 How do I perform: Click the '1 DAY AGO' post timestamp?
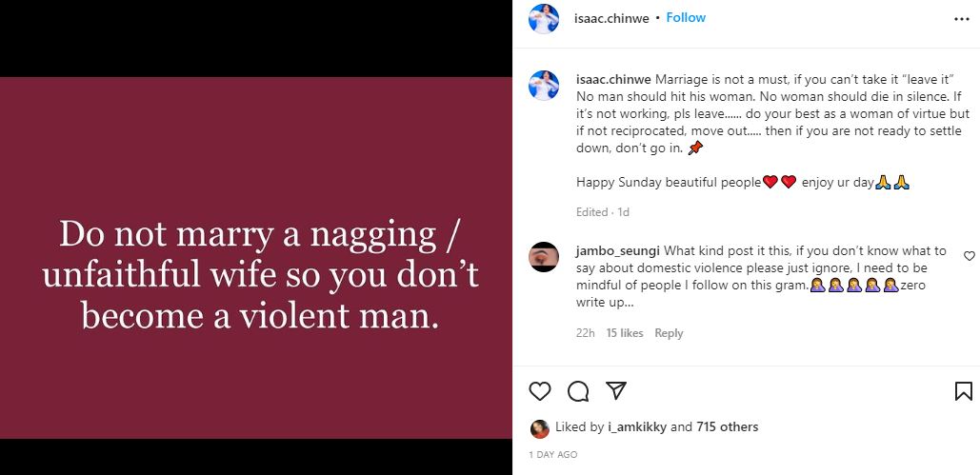point(552,455)
